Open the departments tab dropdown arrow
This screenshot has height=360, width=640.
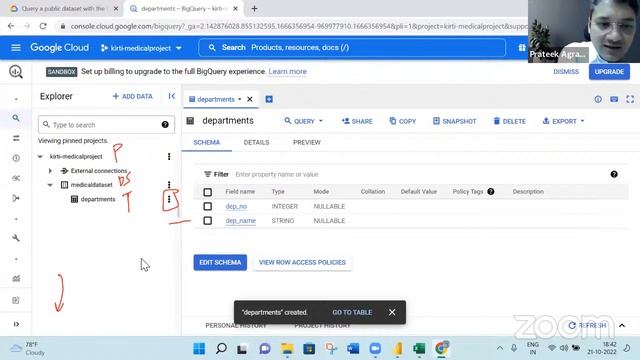coord(240,99)
